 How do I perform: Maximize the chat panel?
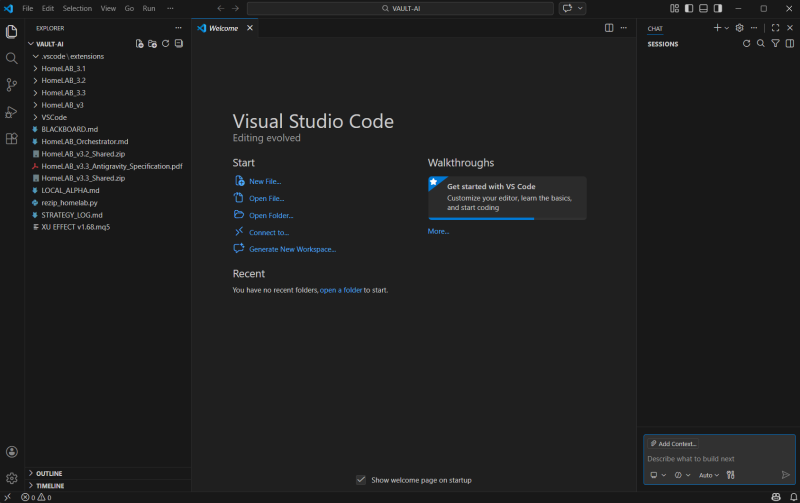[776, 28]
